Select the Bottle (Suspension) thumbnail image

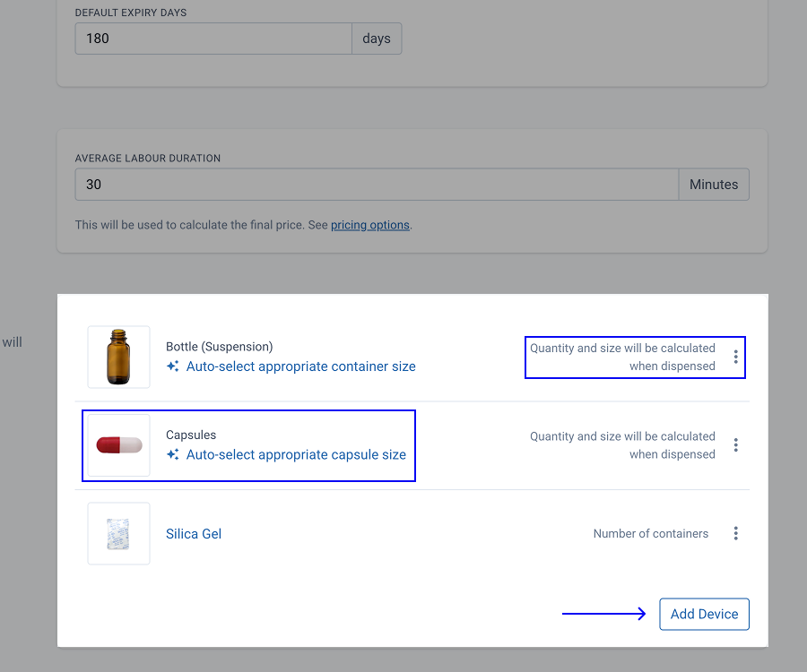pyautogui.click(x=118, y=356)
